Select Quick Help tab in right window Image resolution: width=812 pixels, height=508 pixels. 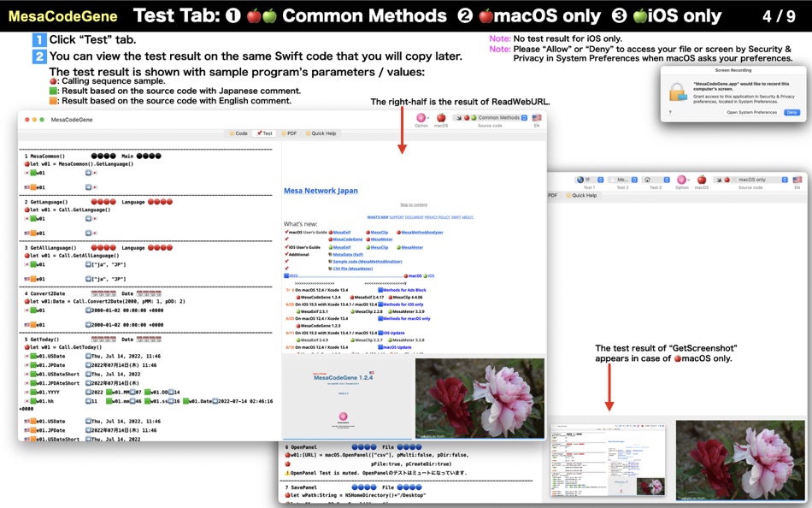[581, 196]
